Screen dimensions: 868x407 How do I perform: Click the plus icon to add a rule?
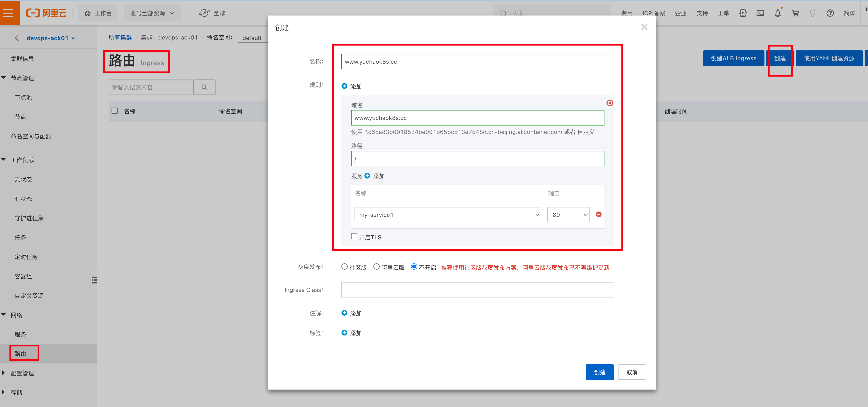click(344, 86)
